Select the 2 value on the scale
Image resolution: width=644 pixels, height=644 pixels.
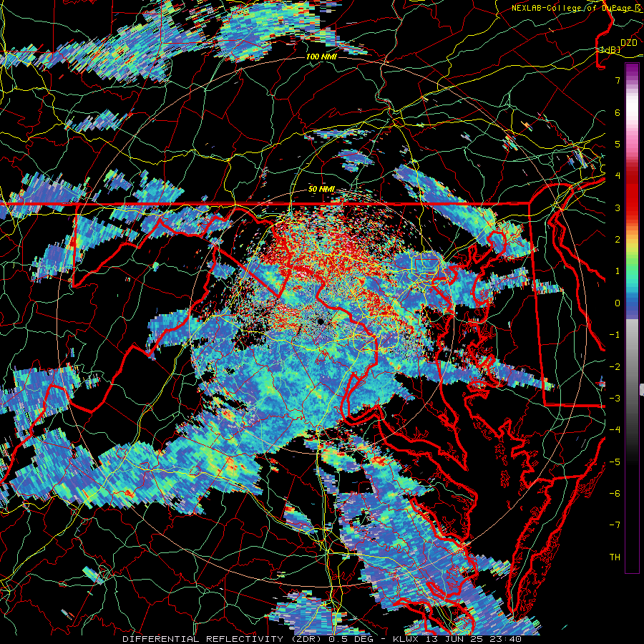point(618,240)
